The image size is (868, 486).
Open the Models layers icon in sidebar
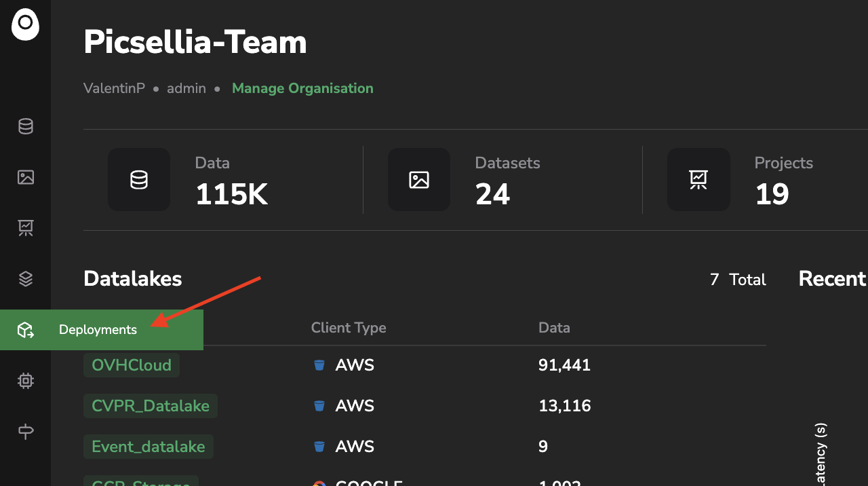tap(26, 279)
